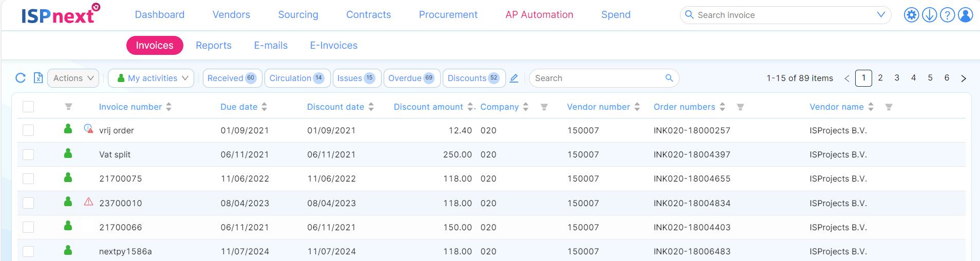The width and height of the screenshot is (980, 261).
Task: Click discount amount 250.00
Action: coord(458,154)
